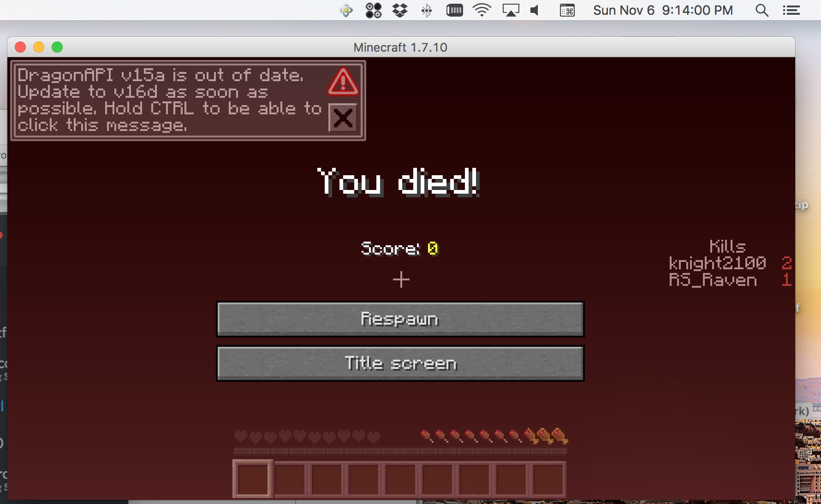
Task: Select the first hotbar slot
Action: click(x=252, y=479)
